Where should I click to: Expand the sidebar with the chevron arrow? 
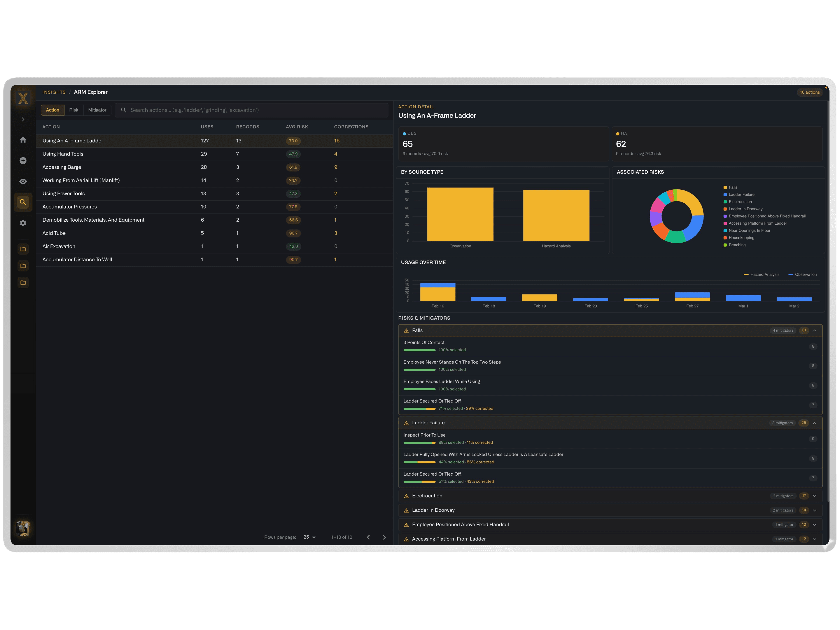(23, 119)
